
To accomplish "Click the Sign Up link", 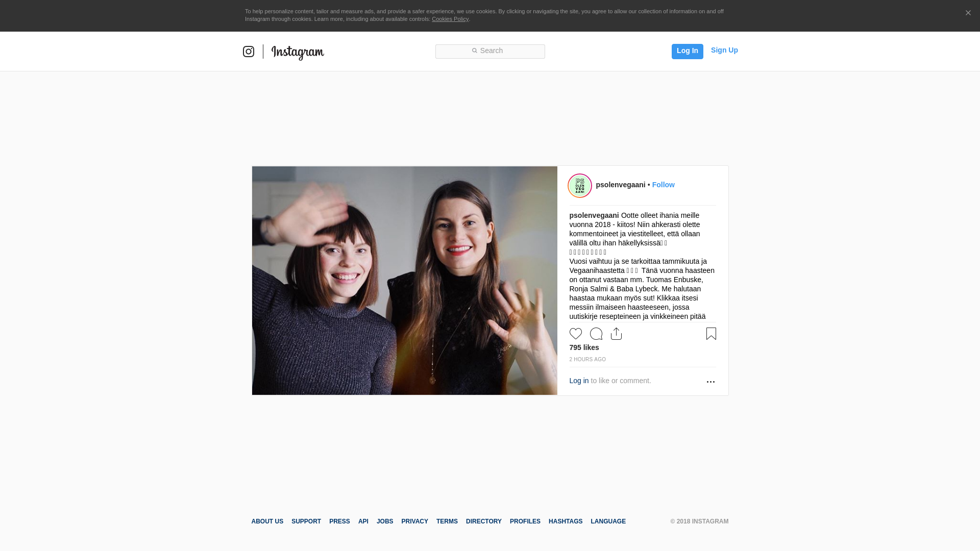I will coord(724,50).
